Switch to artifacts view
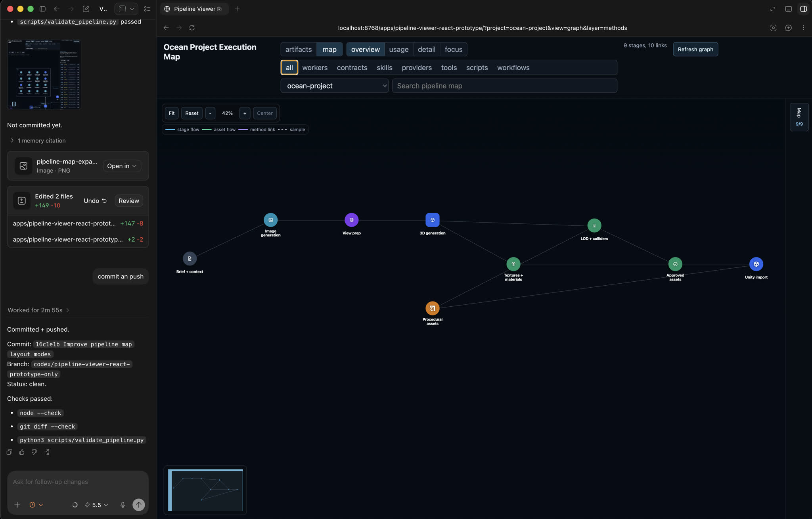 click(x=299, y=49)
